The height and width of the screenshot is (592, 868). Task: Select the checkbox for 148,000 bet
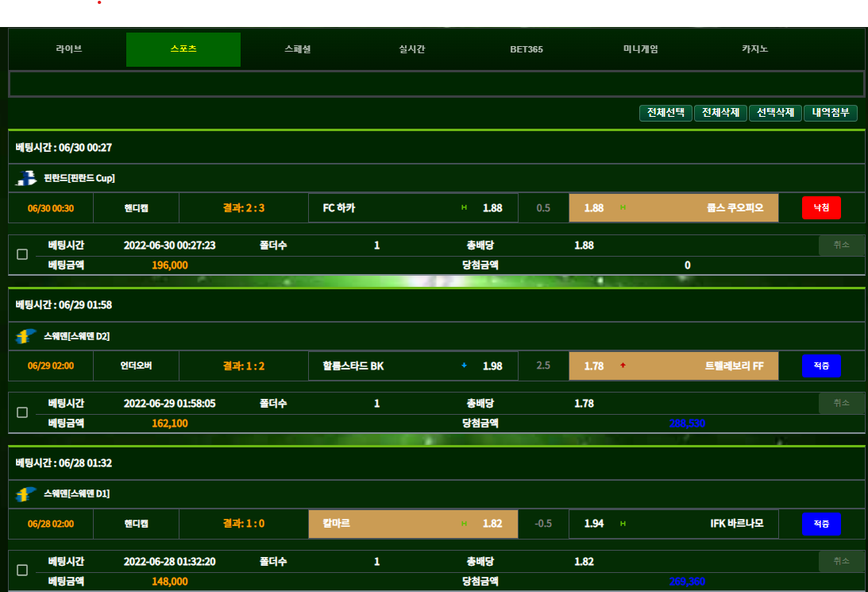click(22, 570)
